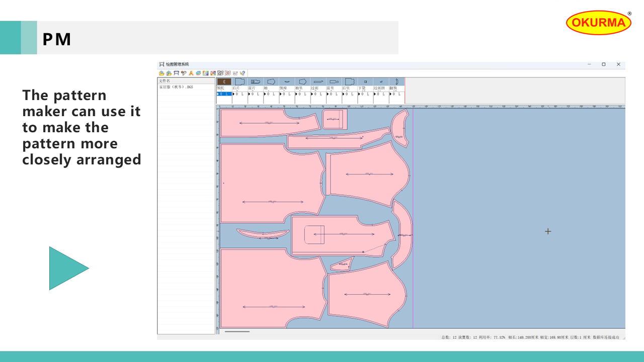The height and width of the screenshot is (362, 644).
Task: Click the stacked fabric layers icon
Action: 198,73
